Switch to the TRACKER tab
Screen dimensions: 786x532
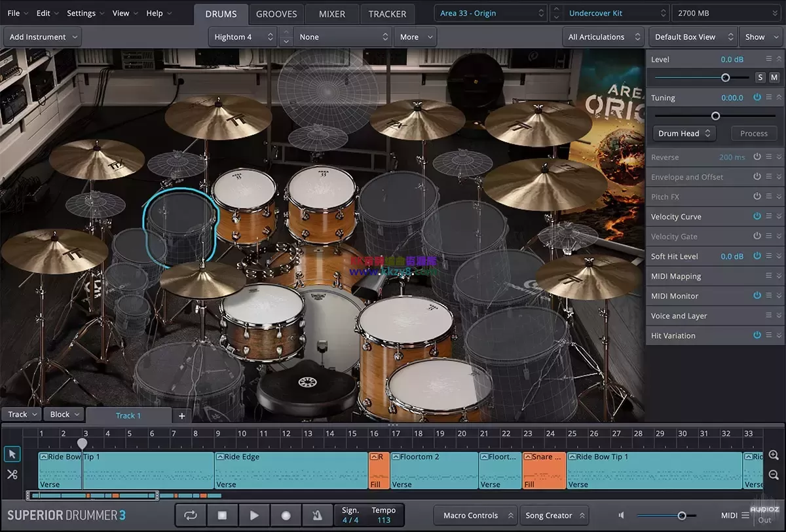click(387, 14)
